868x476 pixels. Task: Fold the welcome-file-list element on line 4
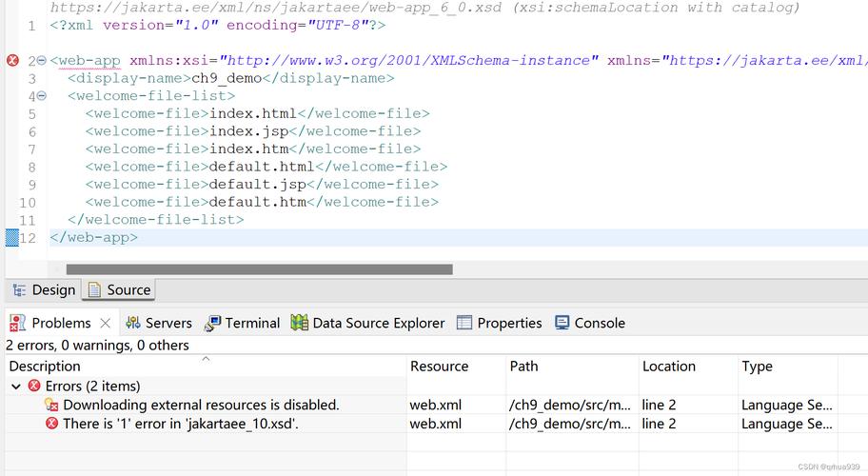[x=41, y=97]
